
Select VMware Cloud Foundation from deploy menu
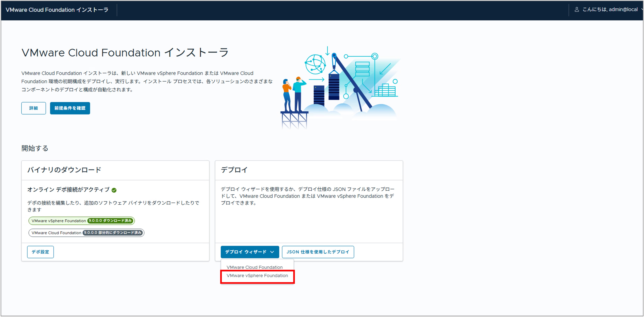pos(255,267)
